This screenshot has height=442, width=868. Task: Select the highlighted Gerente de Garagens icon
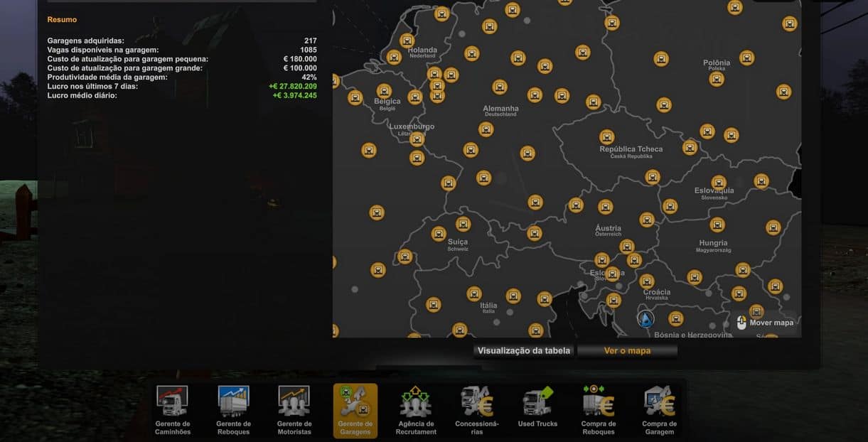pos(355,410)
